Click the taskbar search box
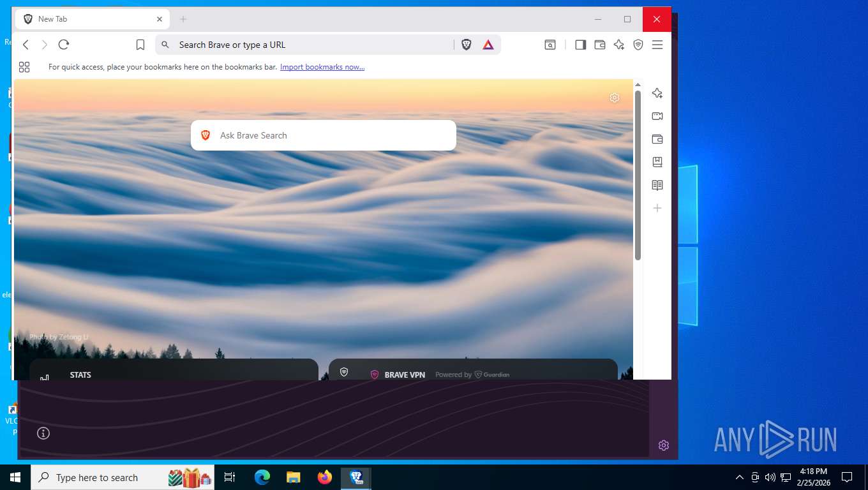The width and height of the screenshot is (868, 490). pyautogui.click(x=123, y=477)
